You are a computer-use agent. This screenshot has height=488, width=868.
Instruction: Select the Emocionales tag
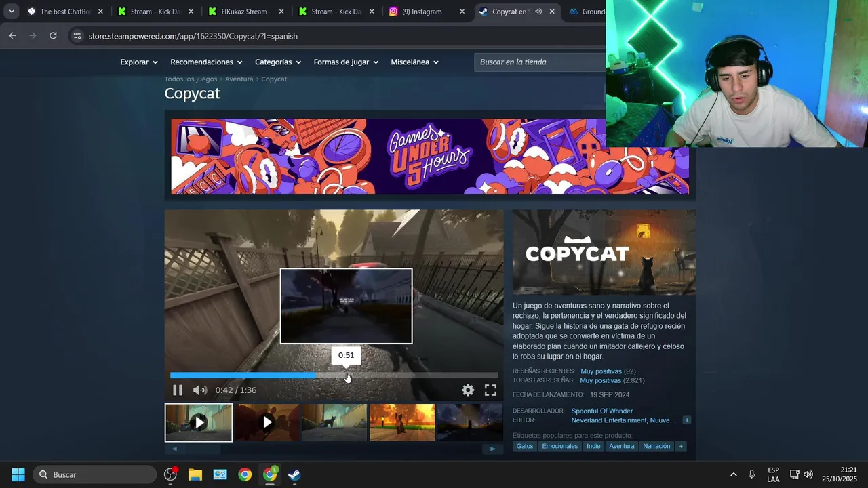[x=560, y=446]
